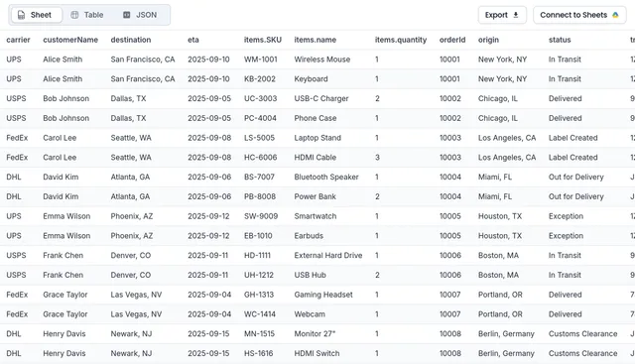Click Out for Delivery status in PB-8008 row
Image resolution: width=635 pixels, height=364 pixels.
point(575,196)
